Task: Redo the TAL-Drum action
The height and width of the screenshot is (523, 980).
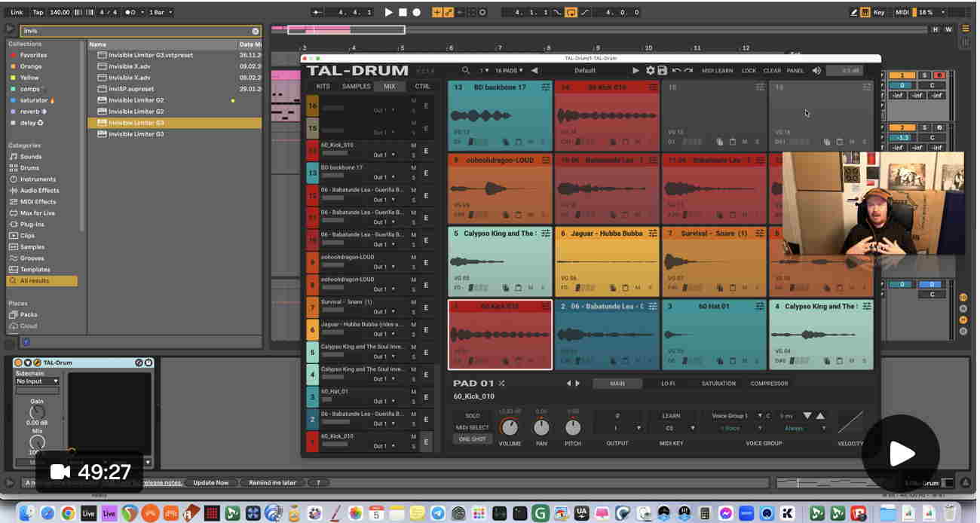Action: coord(688,71)
